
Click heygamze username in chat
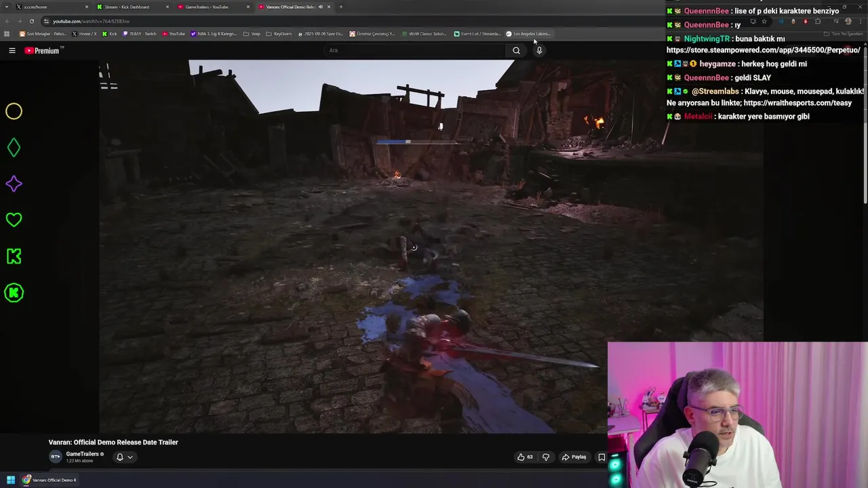(717, 64)
